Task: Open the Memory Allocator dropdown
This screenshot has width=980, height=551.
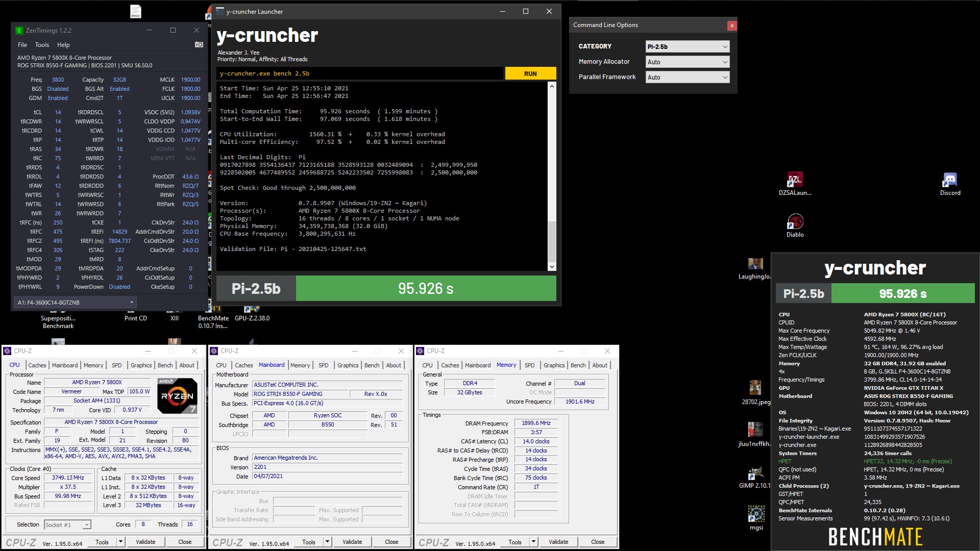Action: [687, 62]
